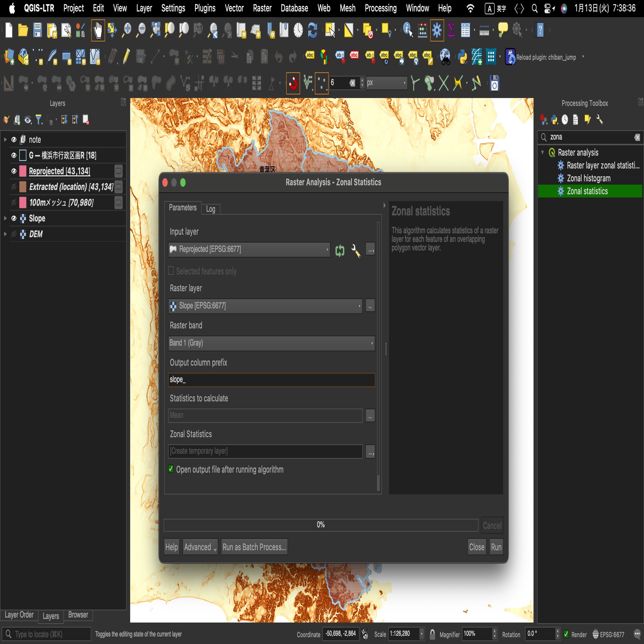Show the DEM layer
This screenshot has width=644, height=644.
(14, 234)
